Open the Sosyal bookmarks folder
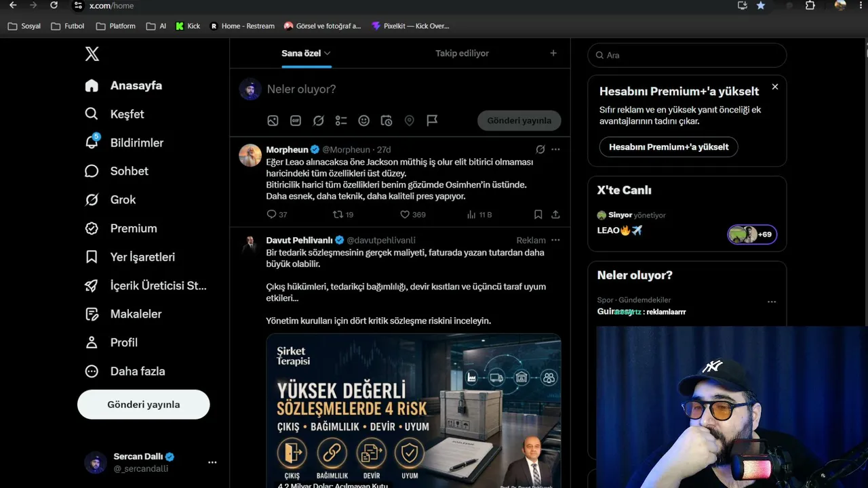 tap(24, 26)
